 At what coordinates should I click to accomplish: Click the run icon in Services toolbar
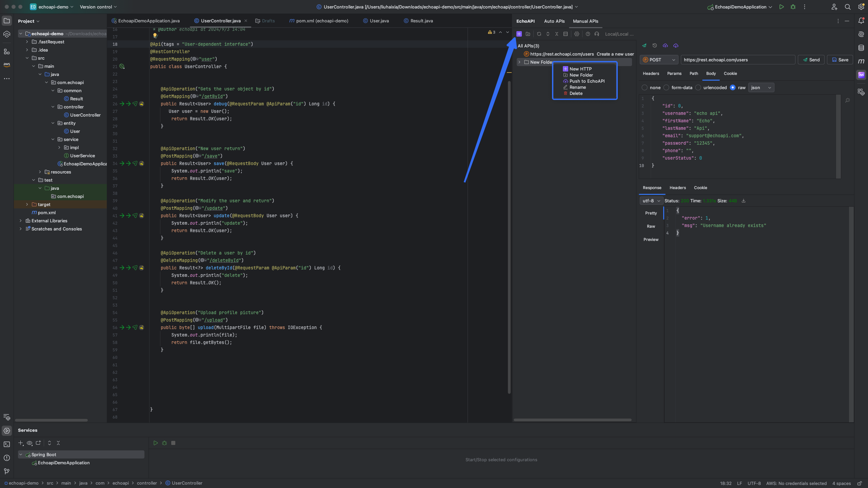156,443
